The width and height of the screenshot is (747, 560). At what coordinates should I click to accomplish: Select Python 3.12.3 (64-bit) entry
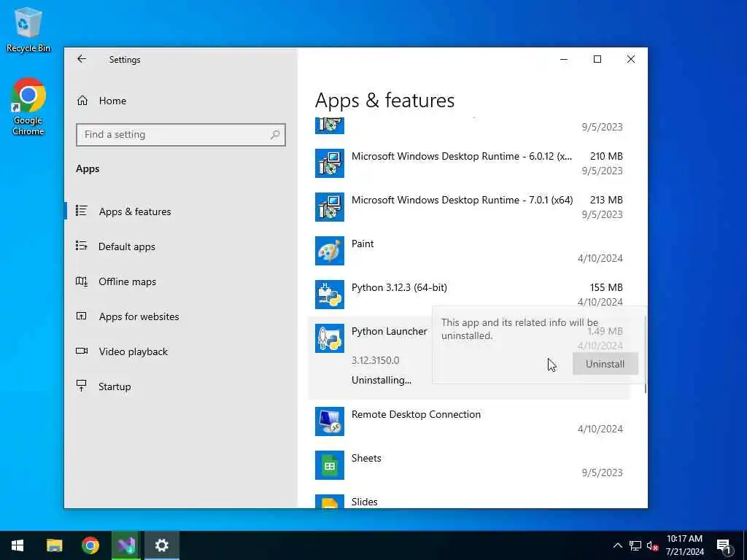[469, 295]
